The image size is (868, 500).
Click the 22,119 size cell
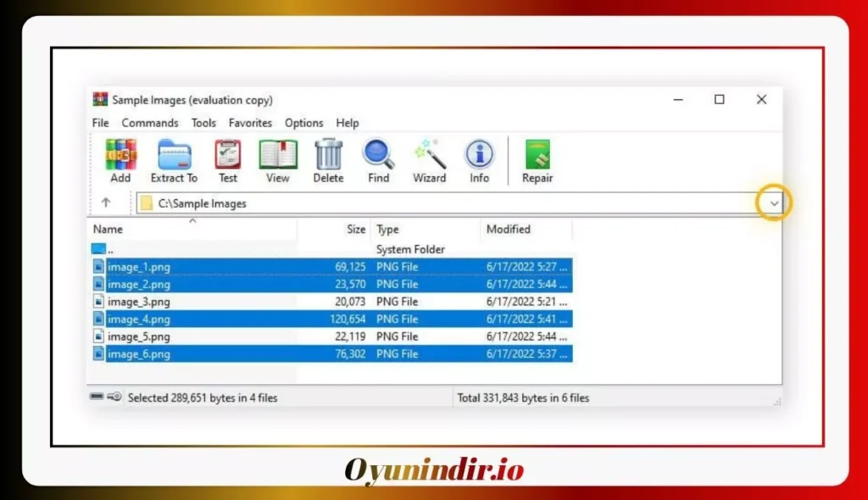pos(350,336)
